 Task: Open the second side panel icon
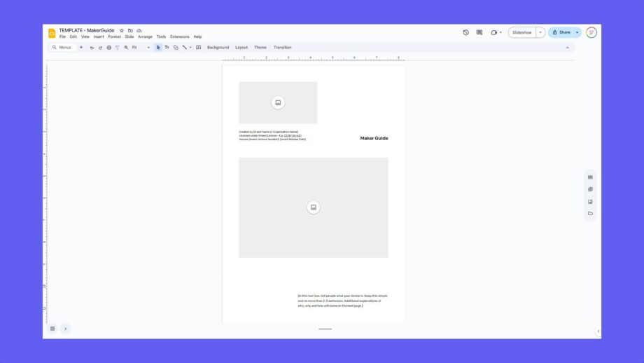coord(590,189)
